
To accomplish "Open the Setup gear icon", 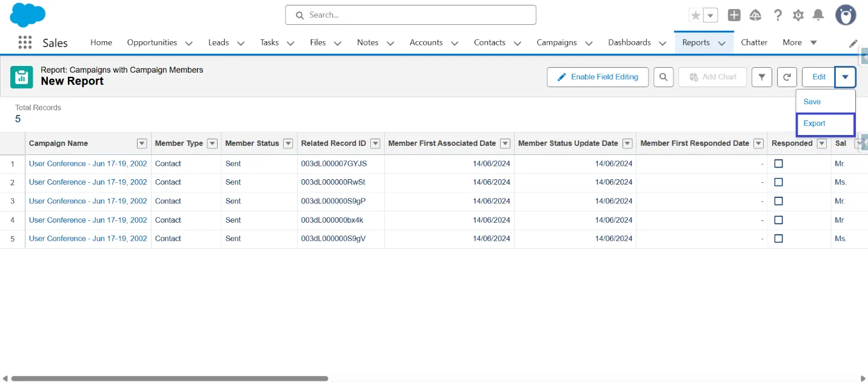I will tap(798, 15).
